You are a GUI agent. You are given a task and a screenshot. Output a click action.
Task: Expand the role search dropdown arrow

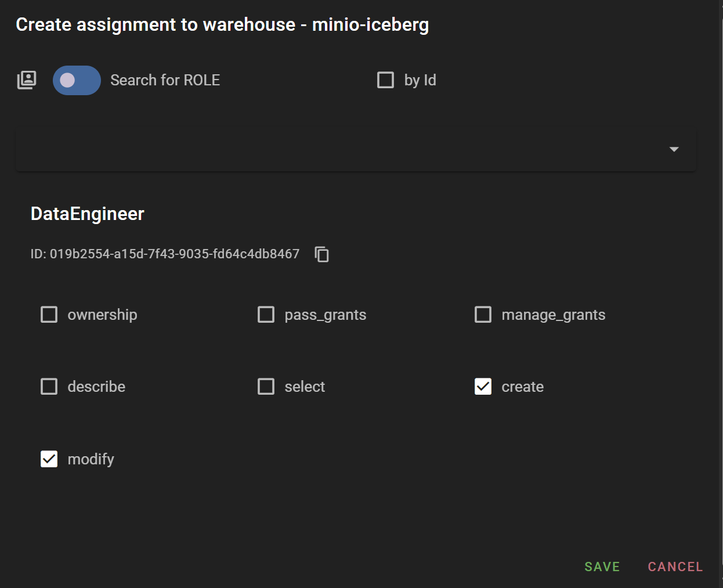[x=674, y=150]
